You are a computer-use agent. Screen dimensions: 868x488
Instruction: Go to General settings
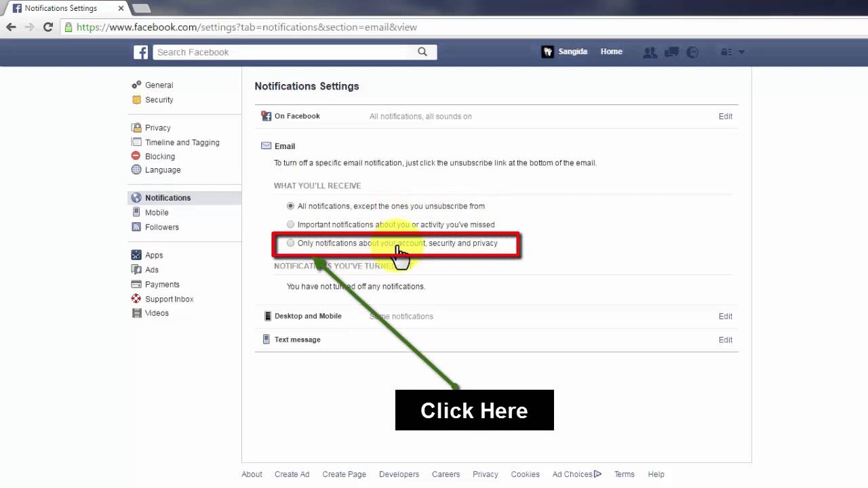point(159,85)
